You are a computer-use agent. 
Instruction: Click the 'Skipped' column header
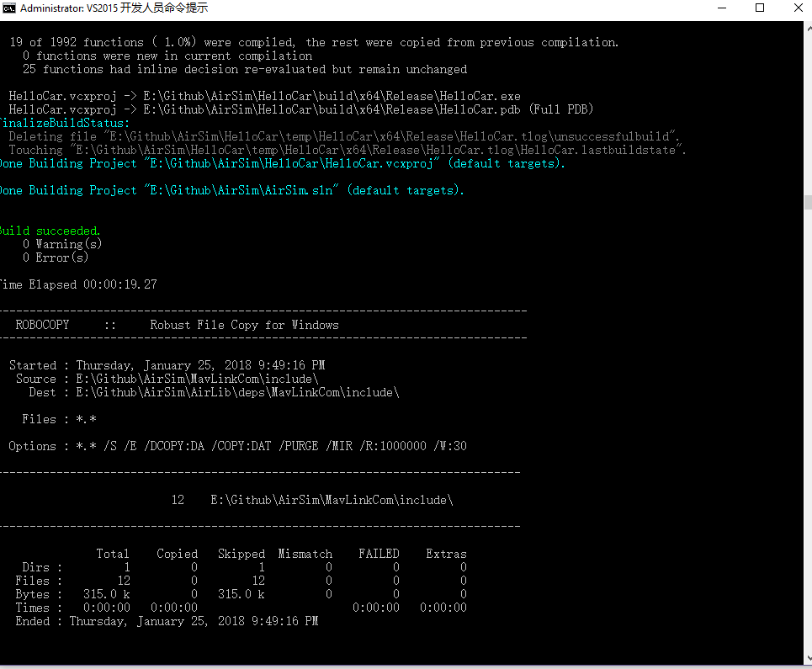click(241, 554)
